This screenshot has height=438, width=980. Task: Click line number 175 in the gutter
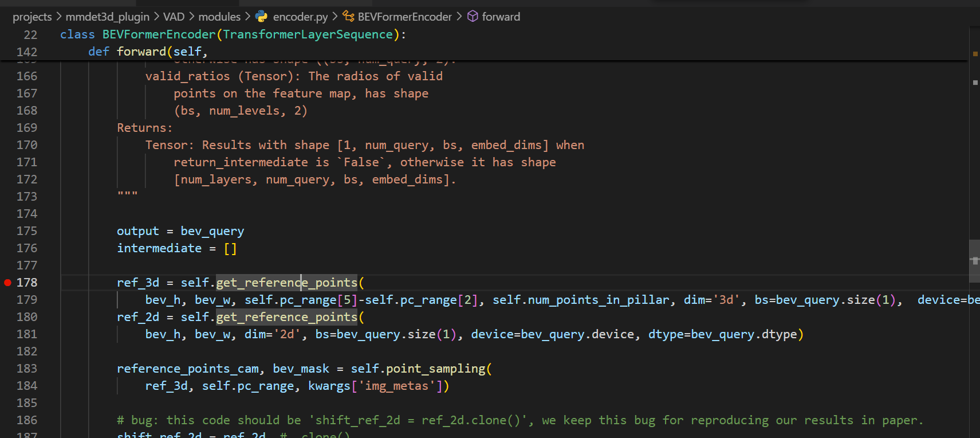point(27,231)
